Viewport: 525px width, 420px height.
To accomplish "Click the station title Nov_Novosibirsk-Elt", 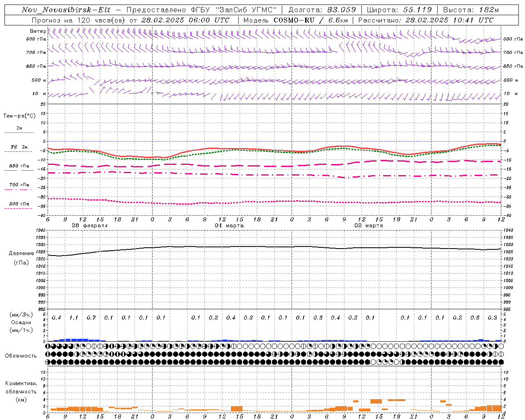I will click(66, 10).
